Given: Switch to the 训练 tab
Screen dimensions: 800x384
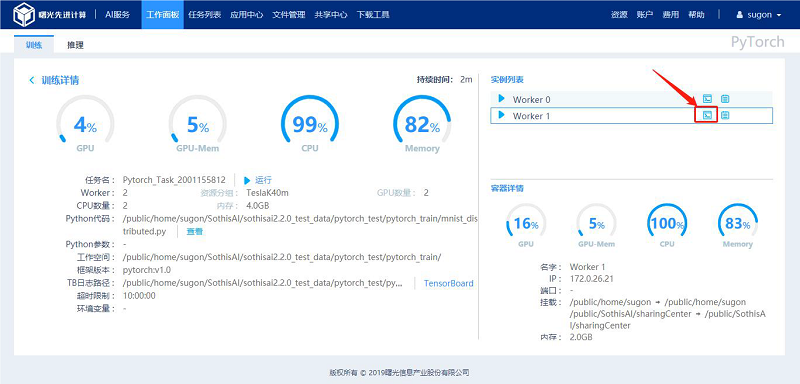Looking at the screenshot, I should [34, 45].
